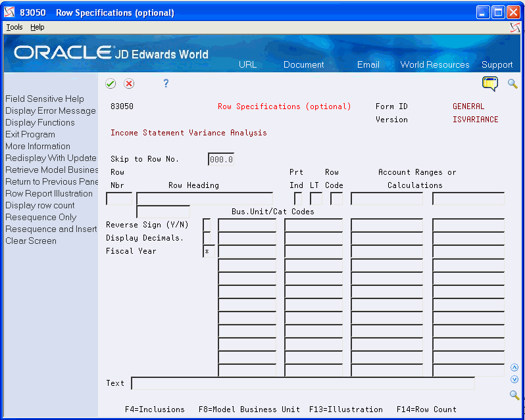Click F14=Row Count function key
The width and height of the screenshot is (525, 420).
point(426,409)
